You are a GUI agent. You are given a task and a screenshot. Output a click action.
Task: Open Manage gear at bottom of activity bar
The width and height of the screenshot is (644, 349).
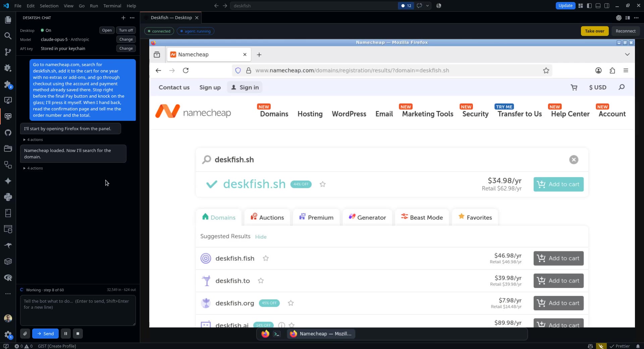(8, 335)
